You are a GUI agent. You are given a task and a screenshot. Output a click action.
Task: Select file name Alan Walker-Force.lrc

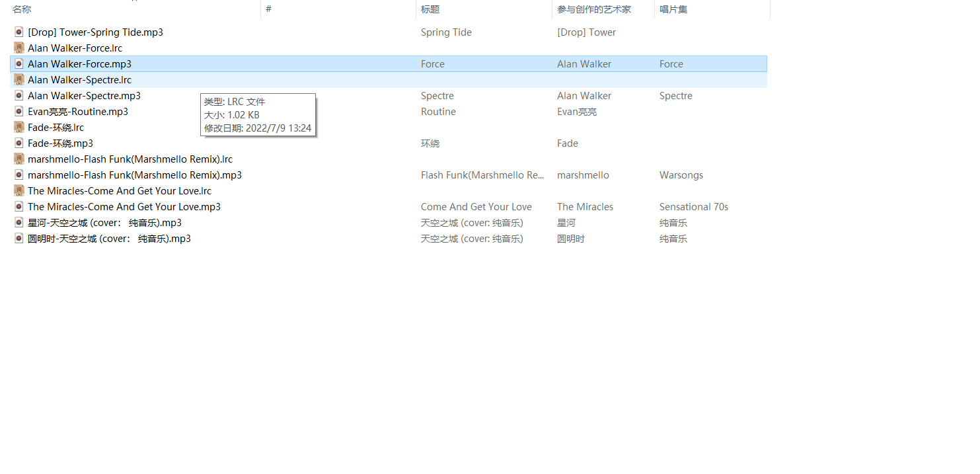point(75,48)
